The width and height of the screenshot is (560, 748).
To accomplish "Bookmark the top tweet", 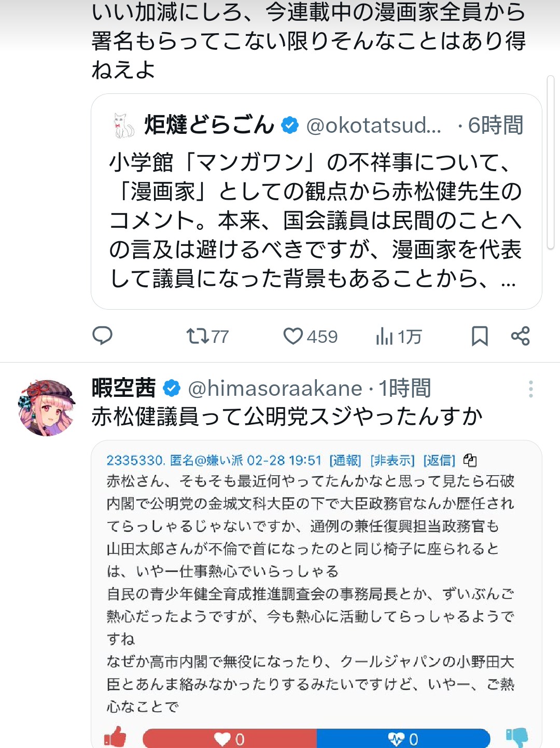I will 480,336.
